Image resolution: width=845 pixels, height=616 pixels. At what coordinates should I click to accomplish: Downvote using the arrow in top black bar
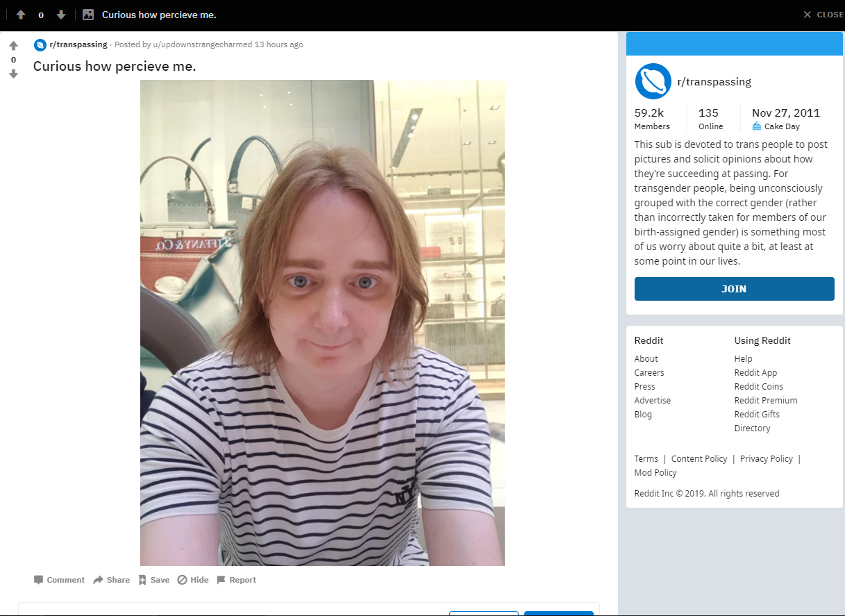(61, 15)
